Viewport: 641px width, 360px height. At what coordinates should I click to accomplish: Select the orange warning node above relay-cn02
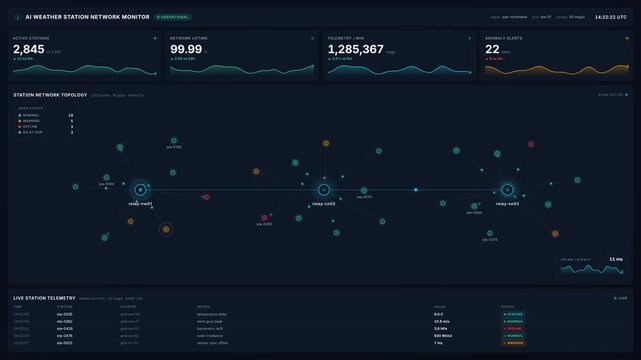point(326,143)
